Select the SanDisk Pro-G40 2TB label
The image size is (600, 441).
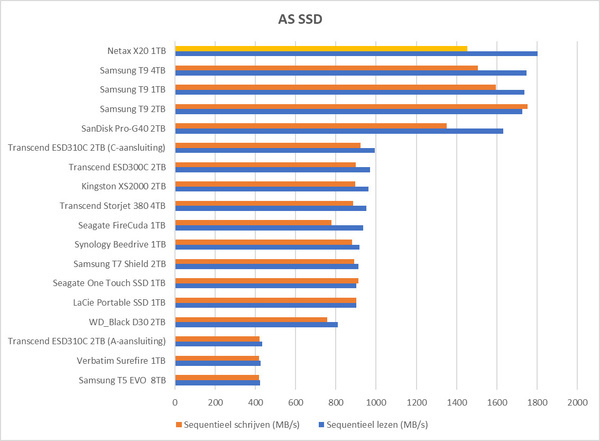pos(124,129)
